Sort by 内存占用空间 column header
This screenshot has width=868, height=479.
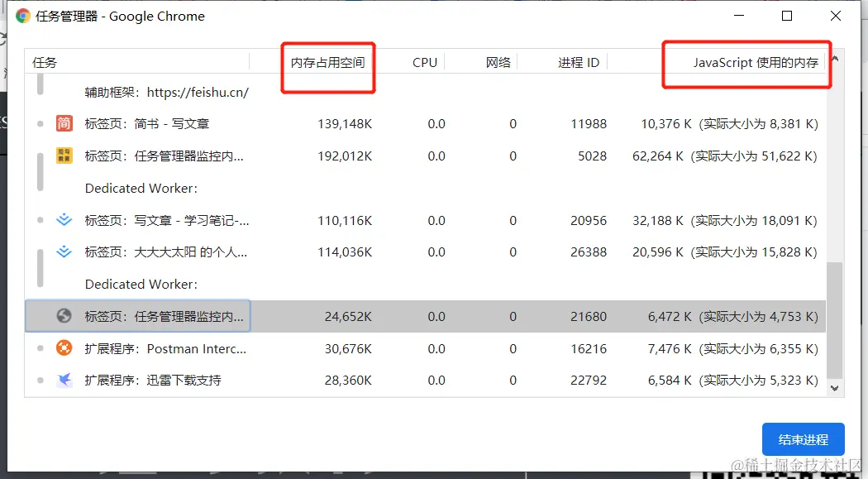327,63
